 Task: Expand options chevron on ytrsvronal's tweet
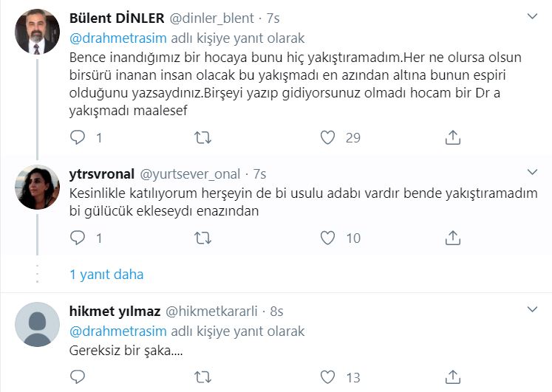pyautogui.click(x=531, y=173)
